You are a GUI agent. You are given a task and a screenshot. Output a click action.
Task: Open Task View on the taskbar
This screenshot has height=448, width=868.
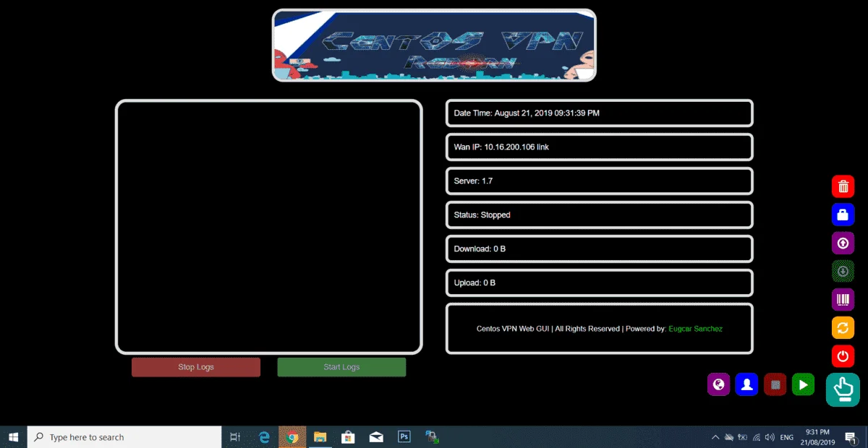coord(235,437)
